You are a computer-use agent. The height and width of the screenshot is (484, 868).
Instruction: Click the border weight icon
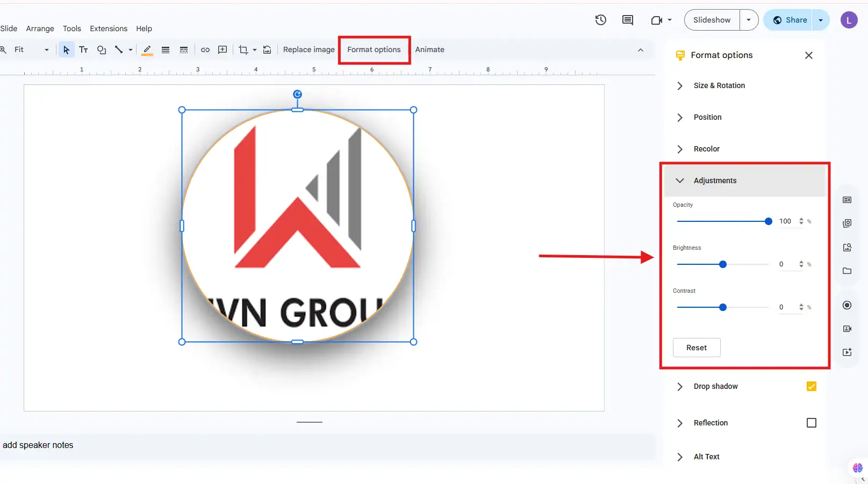coord(166,49)
